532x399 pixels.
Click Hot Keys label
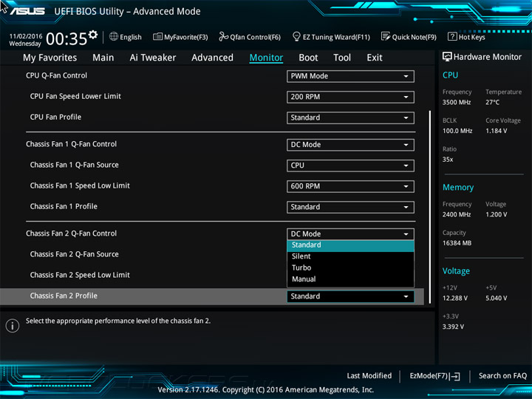[472, 37]
